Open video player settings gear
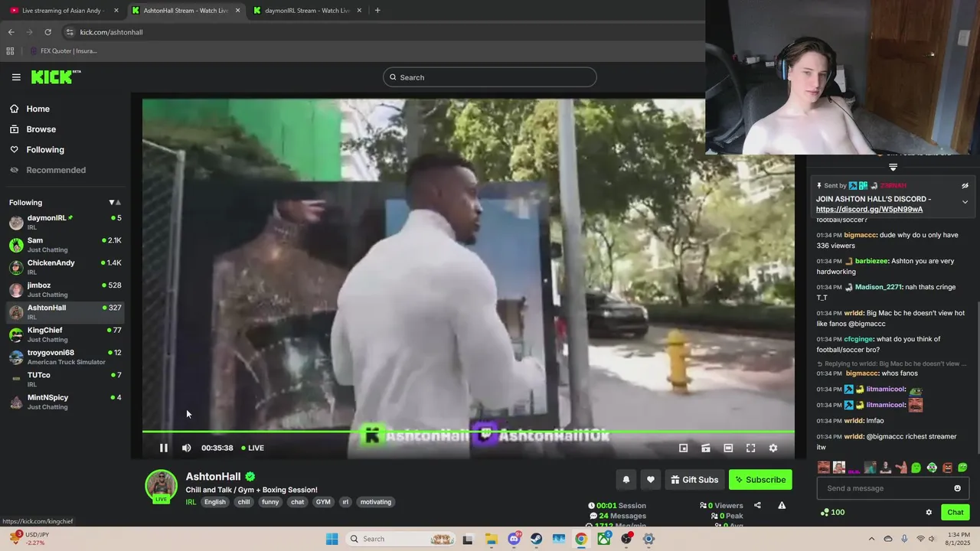 (x=773, y=448)
